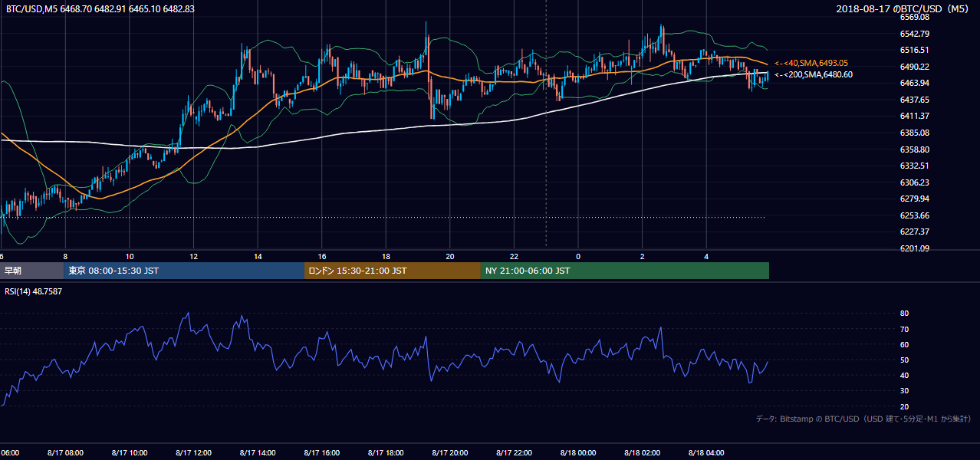Click price axis value 6279.94
Viewport: 980px width, 460px height.
914,199
